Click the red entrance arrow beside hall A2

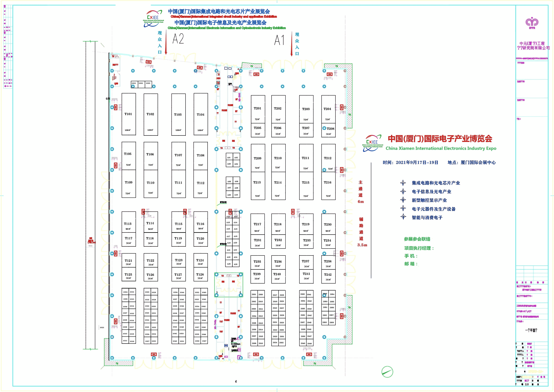pos(166,42)
